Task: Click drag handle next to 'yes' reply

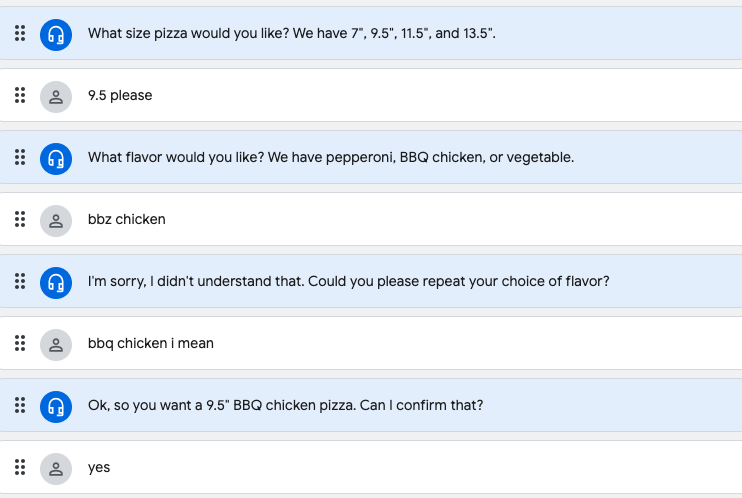Action: click(x=20, y=468)
